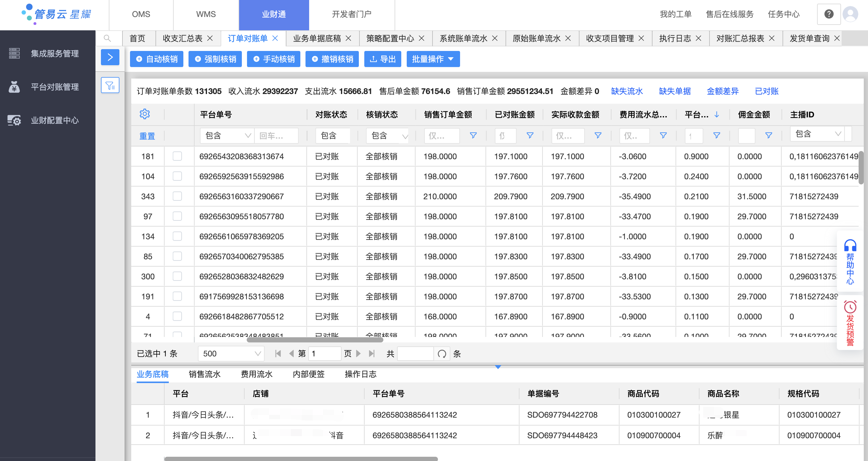Click the 平台对账管理 money bag icon

pyautogui.click(x=14, y=87)
